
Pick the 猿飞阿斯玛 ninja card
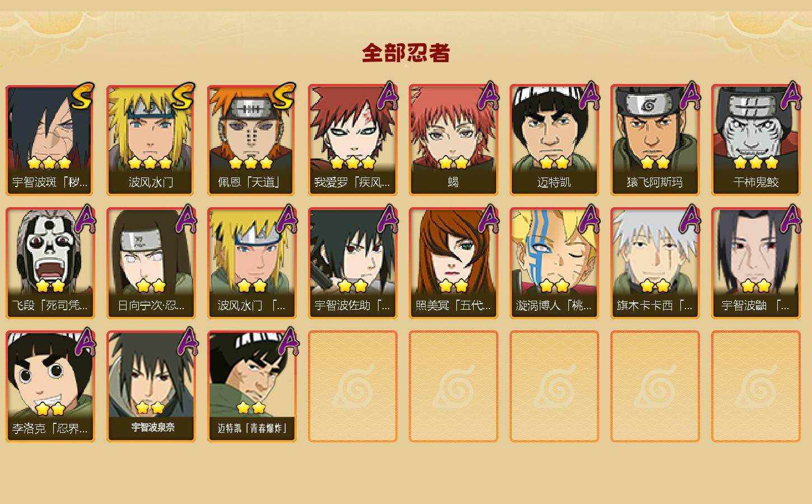pos(655,140)
